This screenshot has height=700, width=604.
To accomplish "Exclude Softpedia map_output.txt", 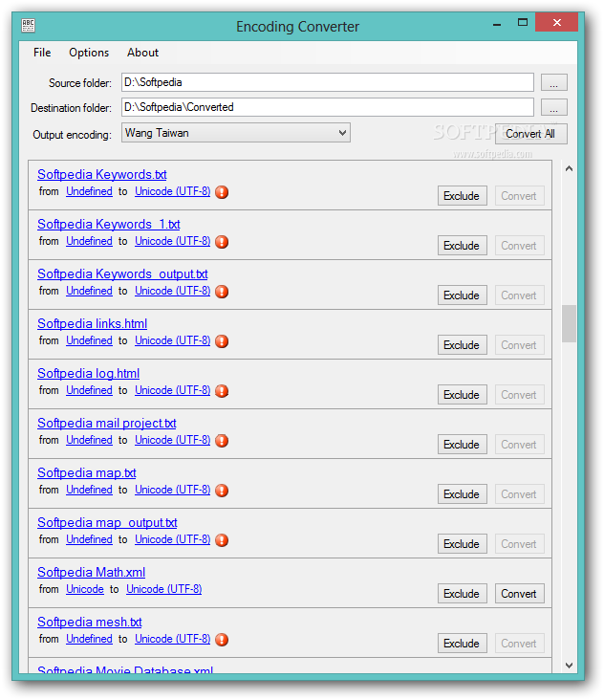I will tap(463, 544).
